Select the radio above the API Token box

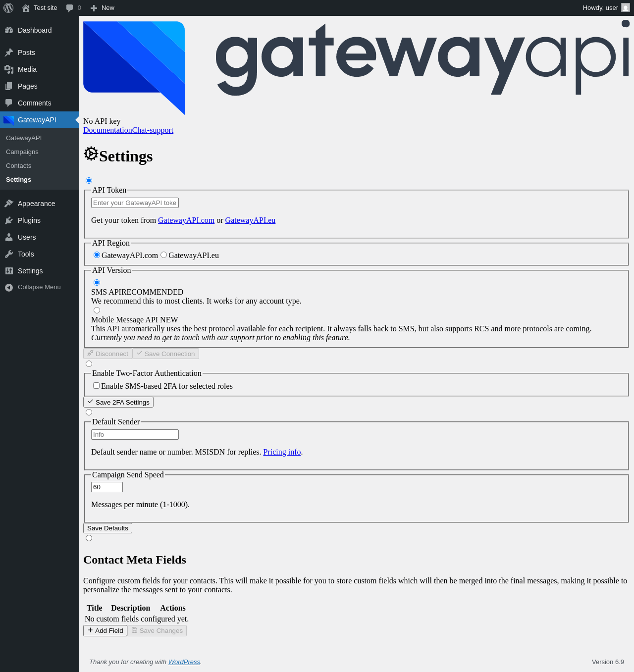[x=89, y=181]
